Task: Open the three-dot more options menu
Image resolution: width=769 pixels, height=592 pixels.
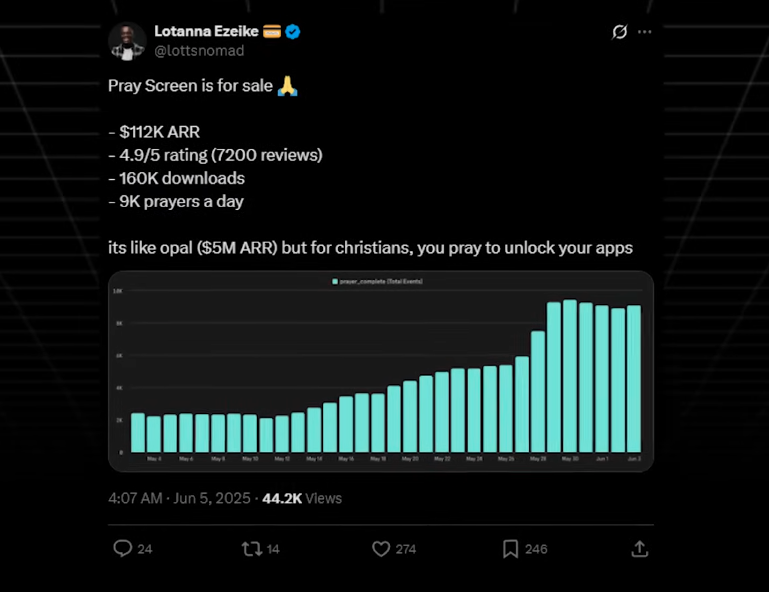Action: tap(645, 32)
